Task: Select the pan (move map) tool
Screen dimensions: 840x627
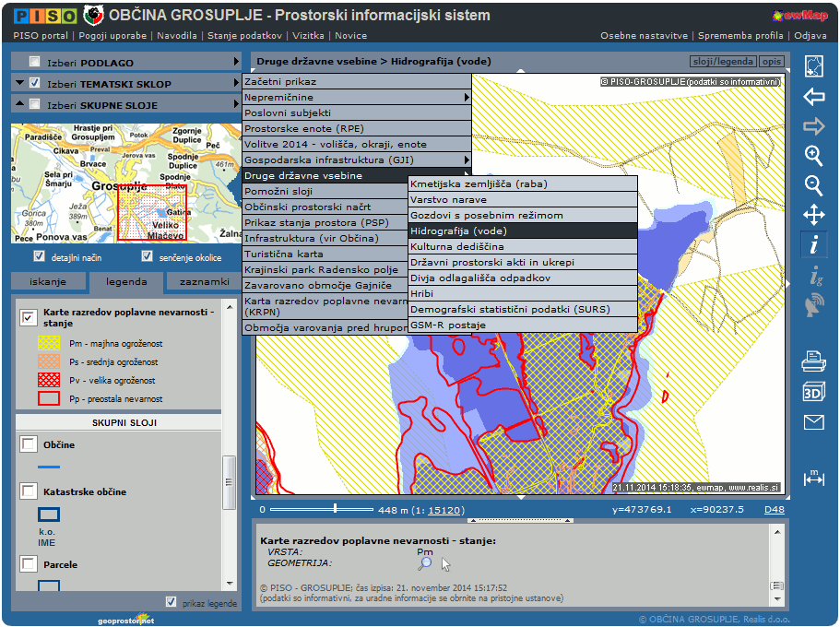Action: 813,216
